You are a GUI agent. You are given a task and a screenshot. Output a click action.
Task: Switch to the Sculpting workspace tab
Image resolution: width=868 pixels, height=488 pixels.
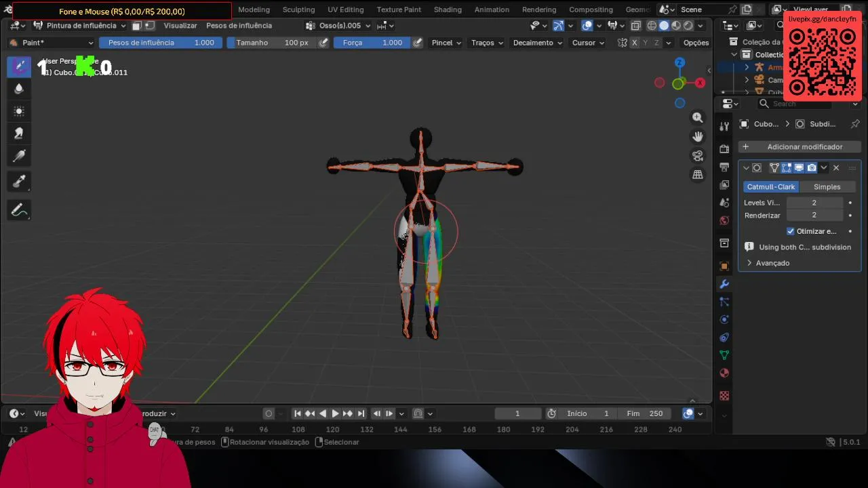pos(298,9)
